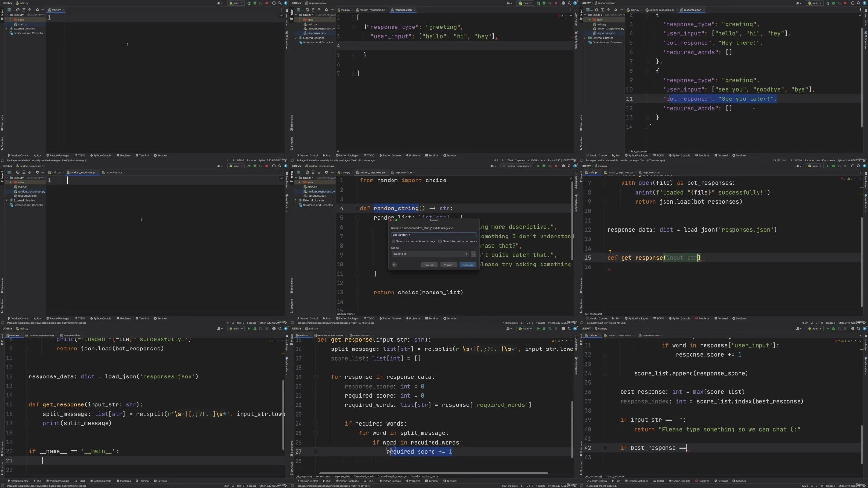The image size is (868, 488).
Task: Open Project view selector dropdown in single-tab window
Action: coord(11,10)
